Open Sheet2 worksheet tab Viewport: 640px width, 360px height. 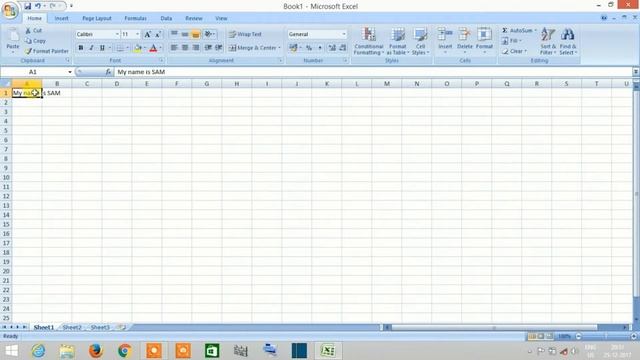click(x=72, y=327)
